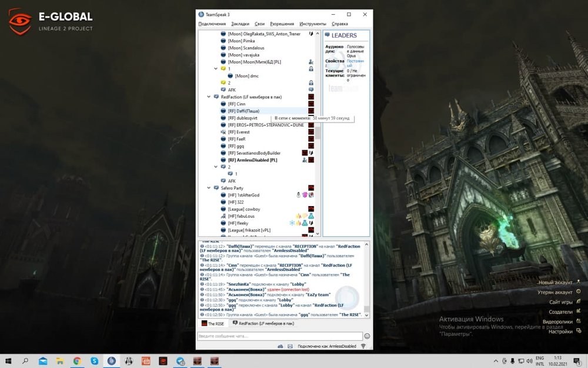Select the AFK channel icon under RedFaction
588x368 pixels.
[x=223, y=181]
